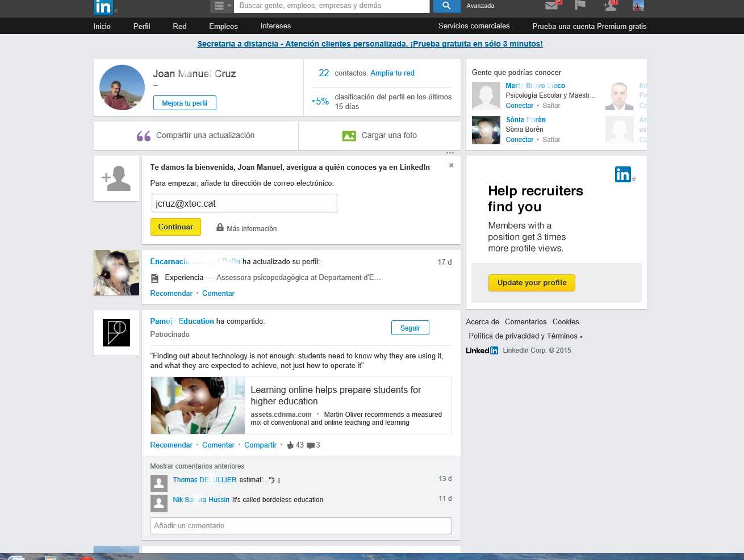Image resolution: width=744 pixels, height=560 pixels.
Task: Click the Mejora tu perfil button
Action: point(185,103)
